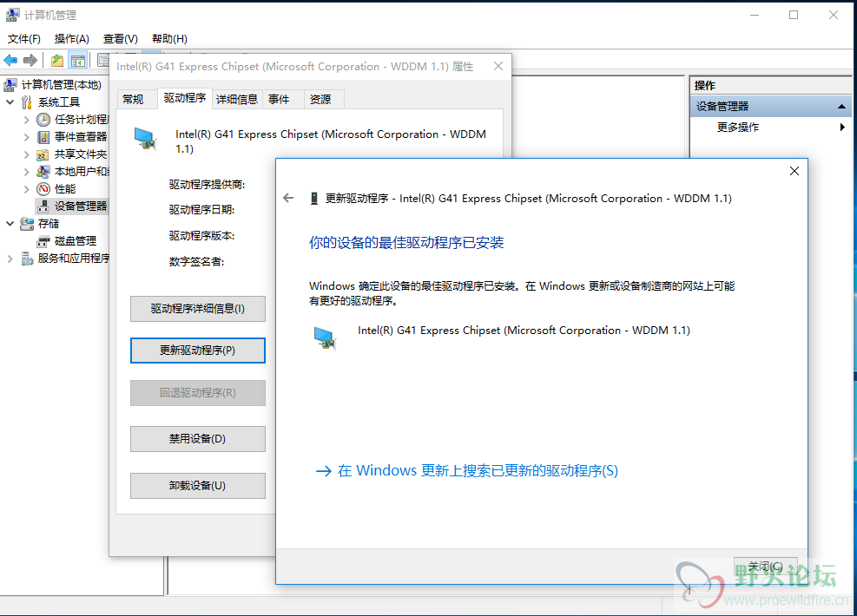Viewport: 857px width, 616px height.
Task: Click 在 Windows 更新上搜索已更新的驱动程序 link
Action: (x=467, y=471)
